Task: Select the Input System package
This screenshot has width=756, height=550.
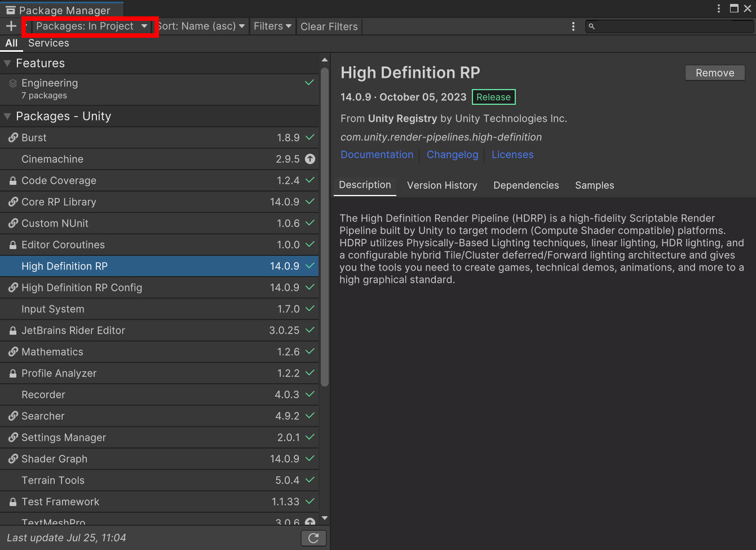Action: tap(160, 309)
